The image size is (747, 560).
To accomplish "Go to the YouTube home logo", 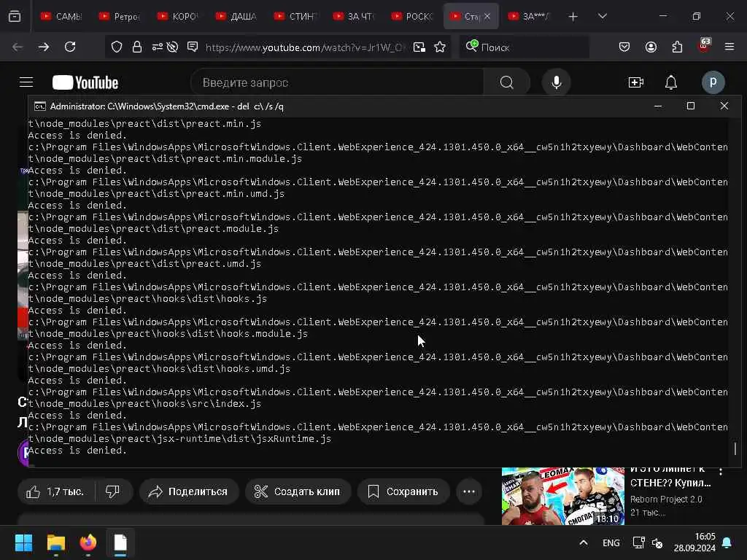I will [x=85, y=82].
